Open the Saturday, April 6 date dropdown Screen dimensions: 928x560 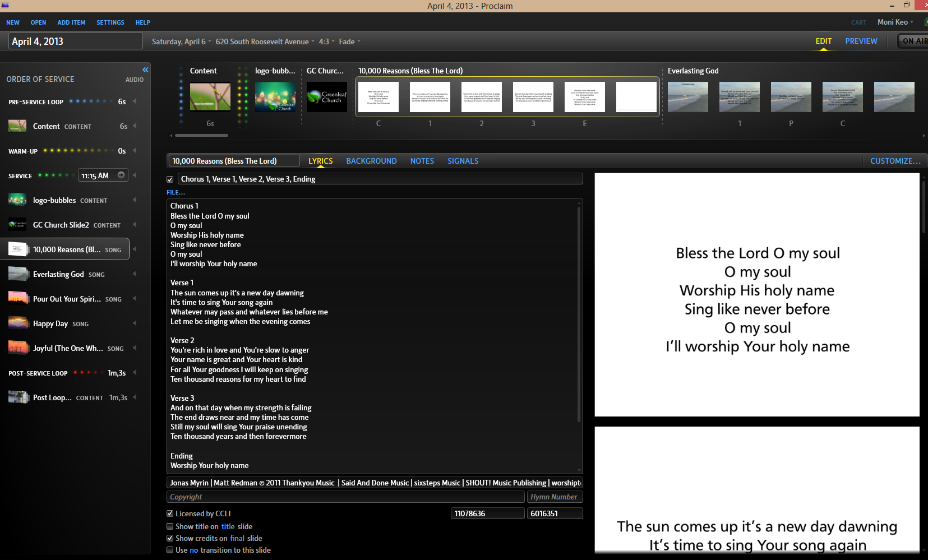[x=182, y=41]
